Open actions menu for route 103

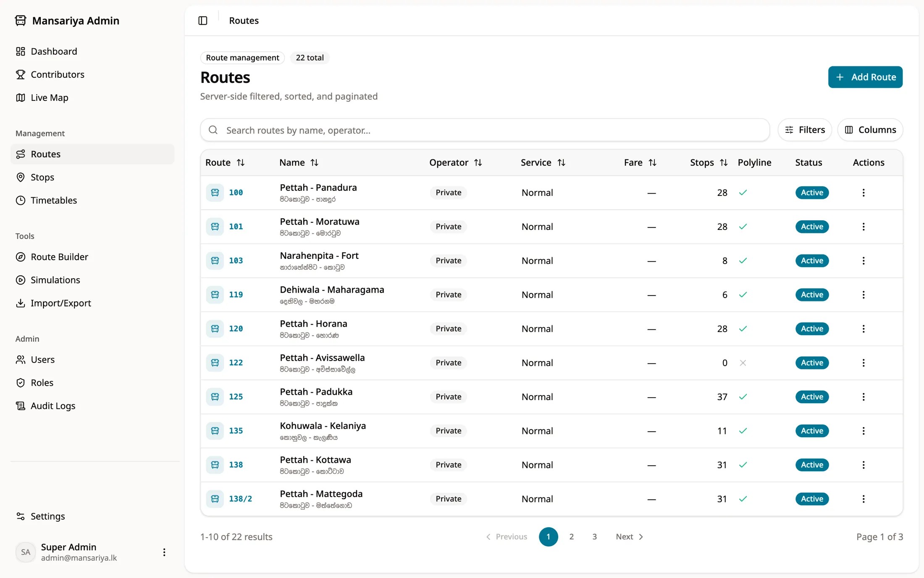[864, 261]
